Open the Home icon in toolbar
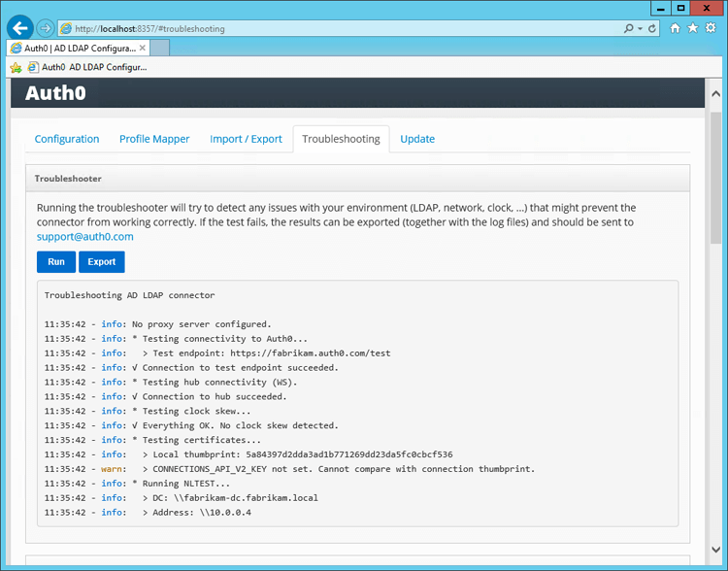 coord(675,28)
